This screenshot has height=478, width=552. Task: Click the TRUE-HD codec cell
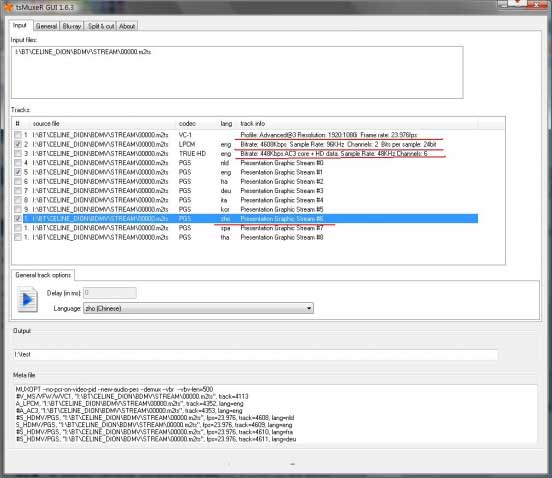point(192,153)
